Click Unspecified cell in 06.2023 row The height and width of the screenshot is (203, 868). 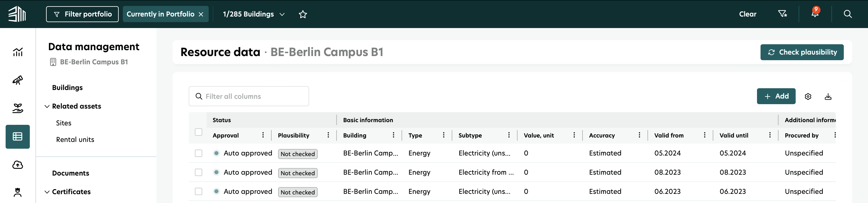(x=804, y=191)
